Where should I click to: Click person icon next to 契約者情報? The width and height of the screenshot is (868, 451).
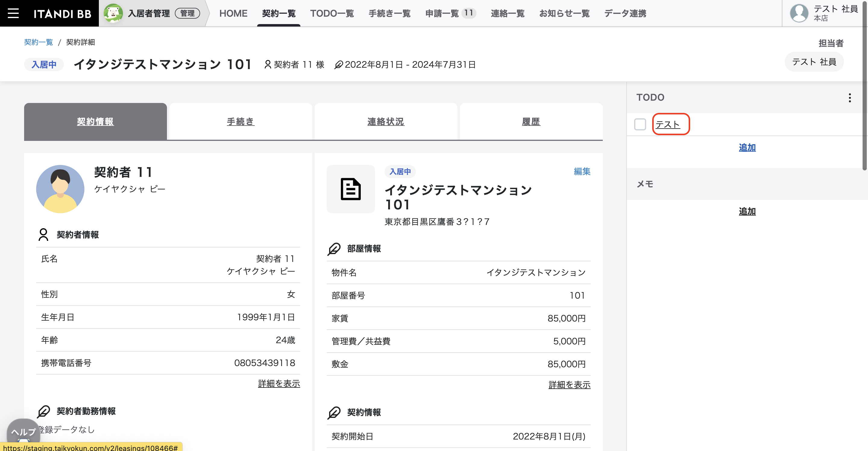coord(43,235)
